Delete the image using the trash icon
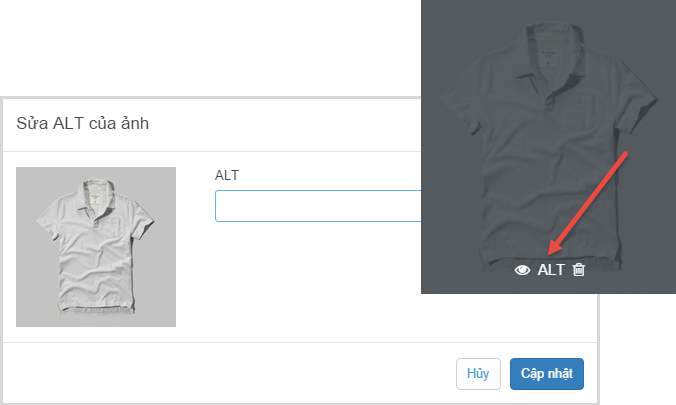This screenshot has height=405, width=676. pos(578,270)
